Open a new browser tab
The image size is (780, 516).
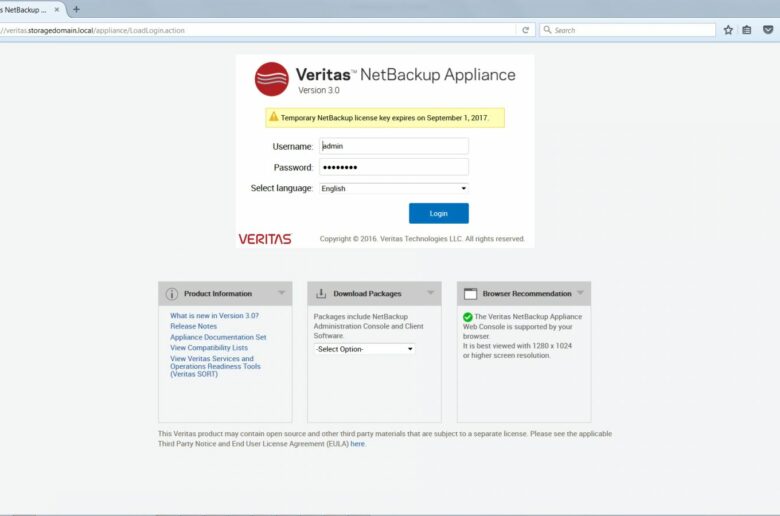[x=76, y=9]
